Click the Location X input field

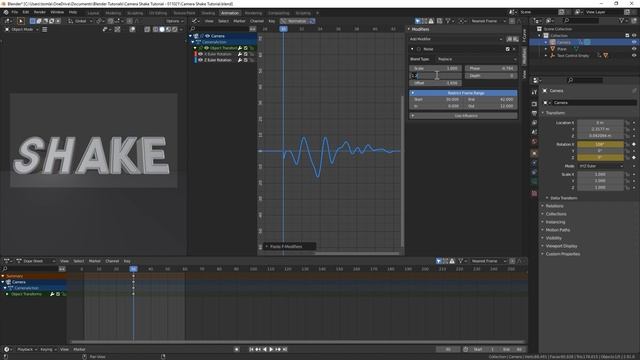[600, 122]
